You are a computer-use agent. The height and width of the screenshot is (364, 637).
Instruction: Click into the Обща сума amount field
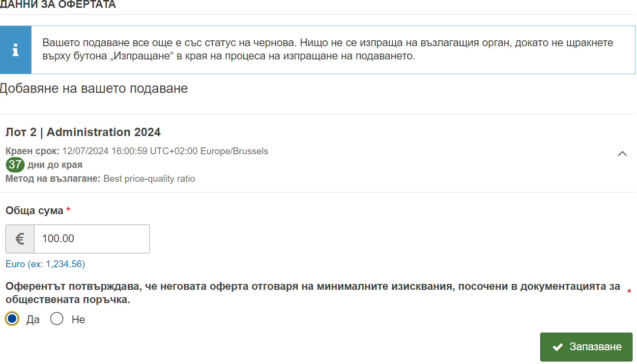92,239
